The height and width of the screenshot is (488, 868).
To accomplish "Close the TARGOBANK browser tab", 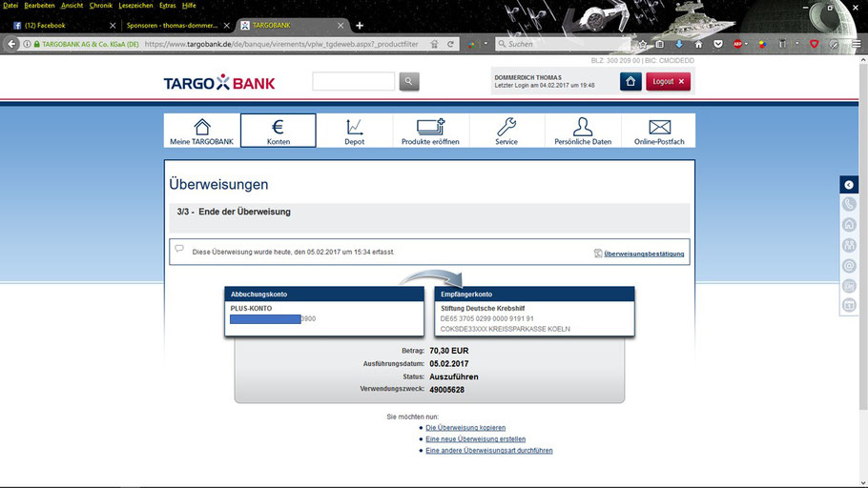I will (x=341, y=26).
